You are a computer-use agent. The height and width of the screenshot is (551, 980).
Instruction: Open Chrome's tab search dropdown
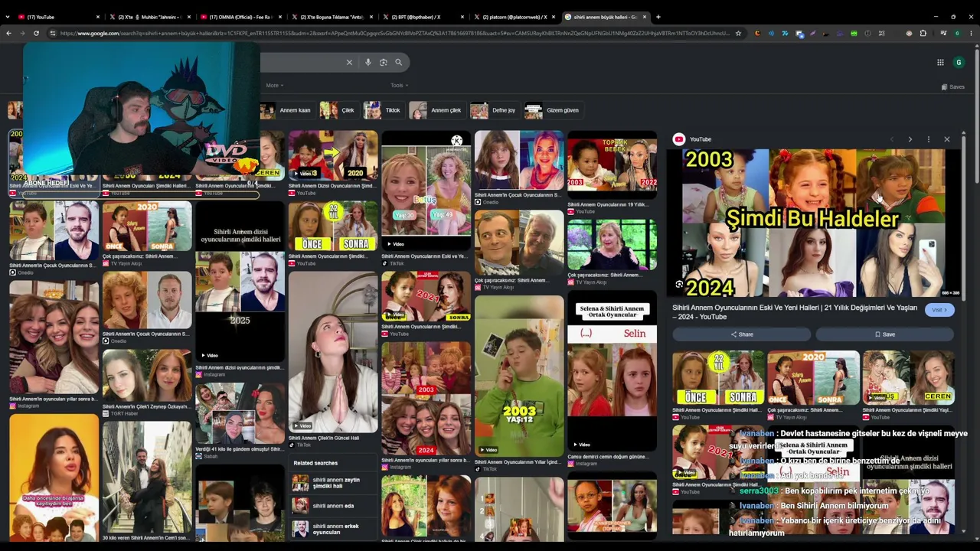click(x=7, y=17)
